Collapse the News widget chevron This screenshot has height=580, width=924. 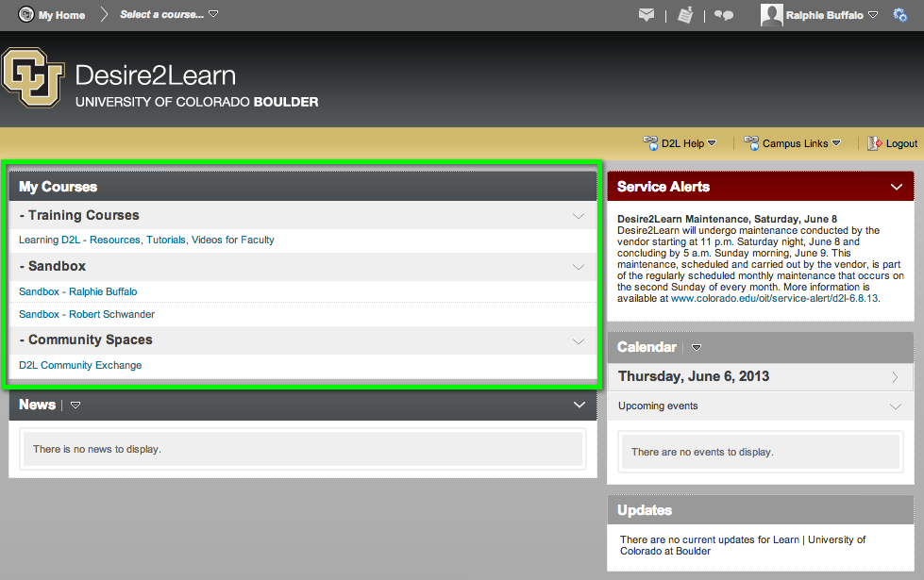pyautogui.click(x=580, y=405)
